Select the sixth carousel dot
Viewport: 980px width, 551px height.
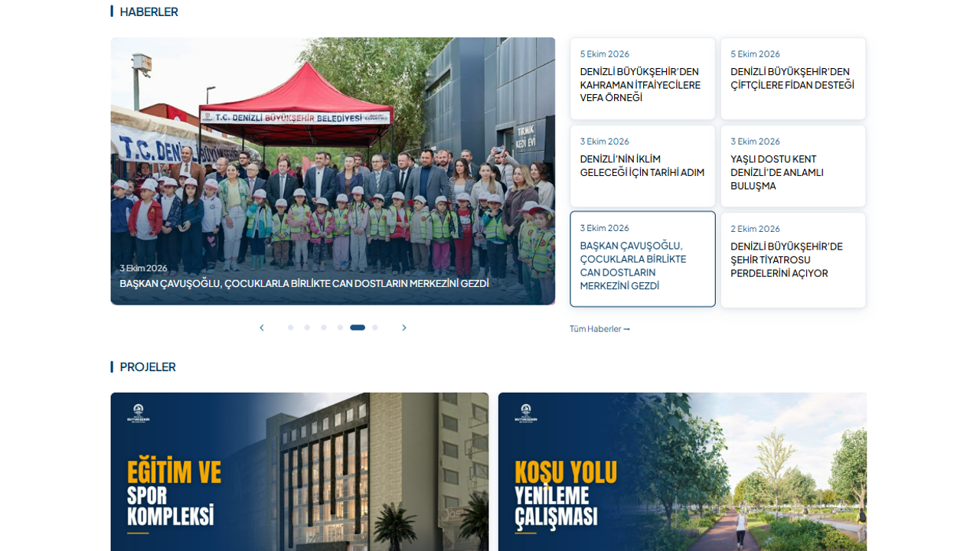click(375, 328)
